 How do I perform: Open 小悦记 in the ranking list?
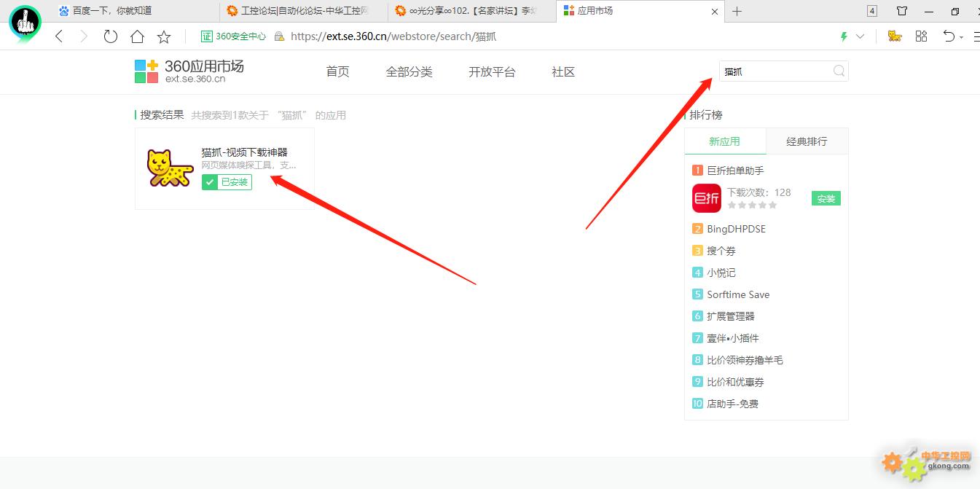click(721, 273)
